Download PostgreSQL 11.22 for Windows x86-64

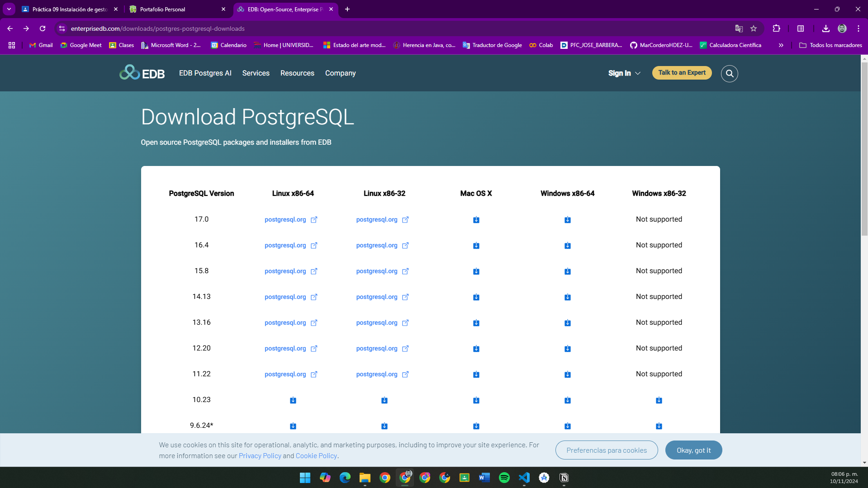(x=568, y=374)
